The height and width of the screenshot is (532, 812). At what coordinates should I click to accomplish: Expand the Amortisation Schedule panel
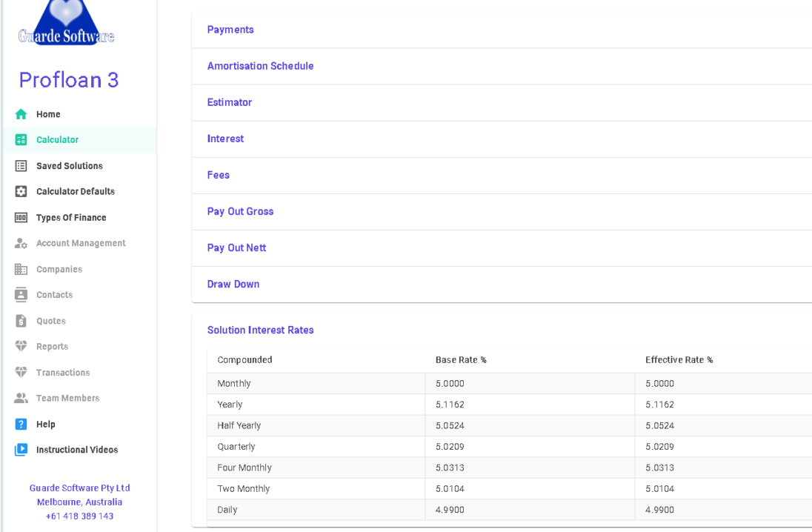(502, 66)
